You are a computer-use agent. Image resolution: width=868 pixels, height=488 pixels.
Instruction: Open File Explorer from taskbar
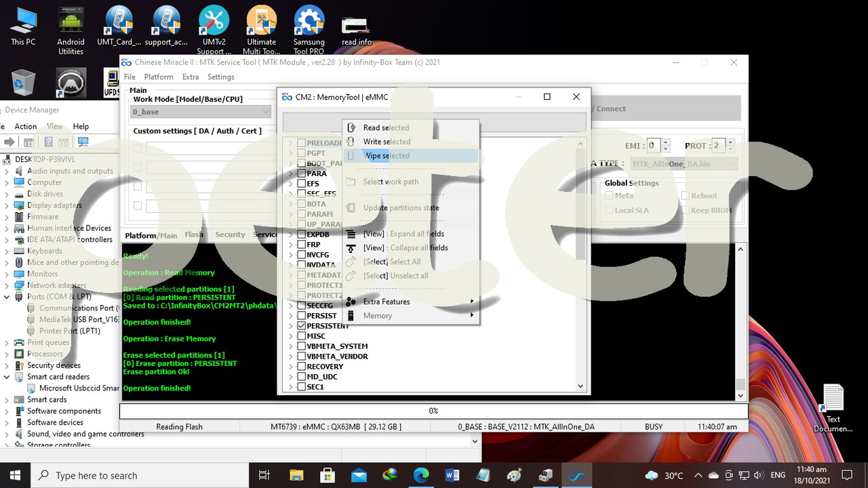(296, 475)
